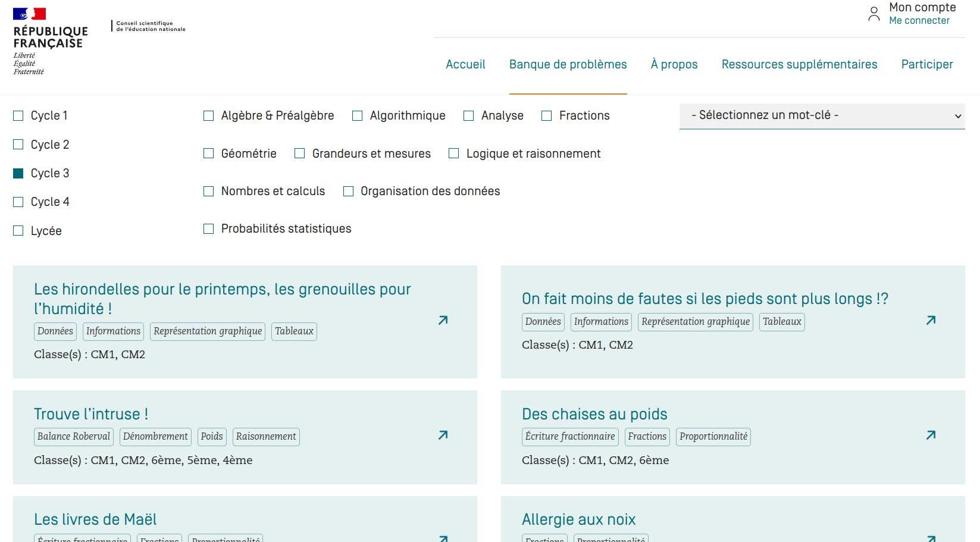Open 'Les hirondelles pour le printemps' via its arrow icon
Screen dimensions: 980x542
pos(443,320)
